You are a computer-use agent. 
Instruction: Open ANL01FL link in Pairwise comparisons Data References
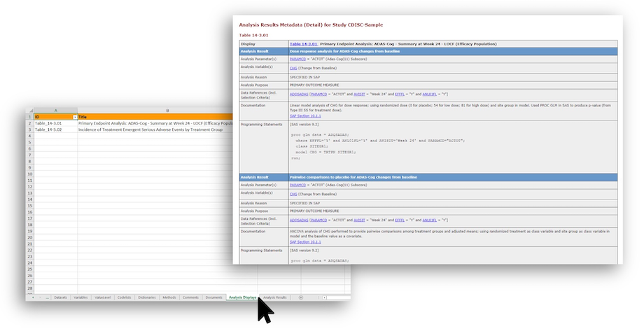point(430,220)
